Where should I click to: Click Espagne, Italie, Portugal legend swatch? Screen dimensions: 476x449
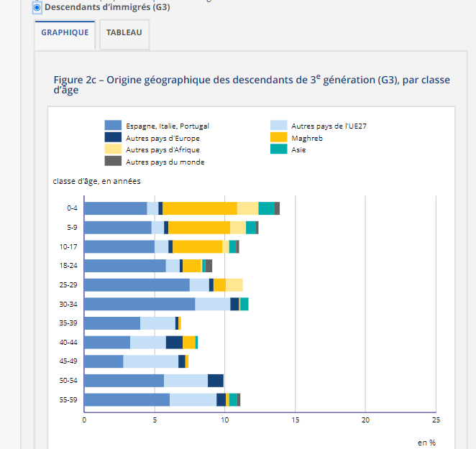(x=112, y=126)
